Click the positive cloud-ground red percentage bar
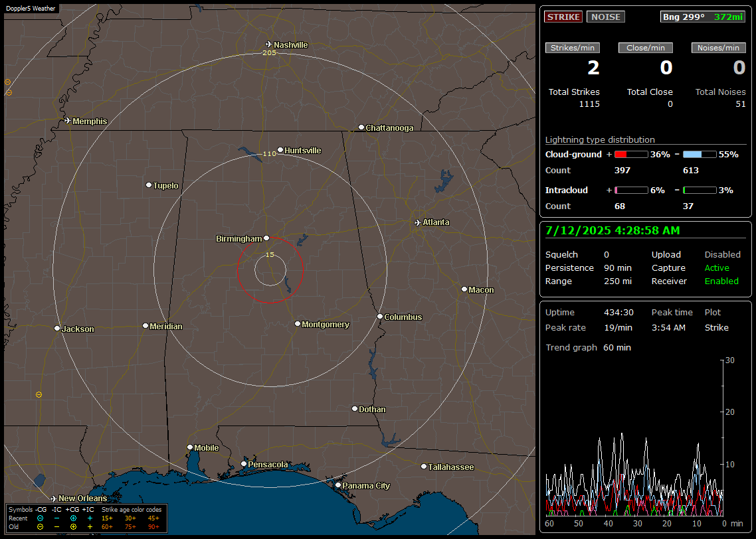 coord(631,154)
